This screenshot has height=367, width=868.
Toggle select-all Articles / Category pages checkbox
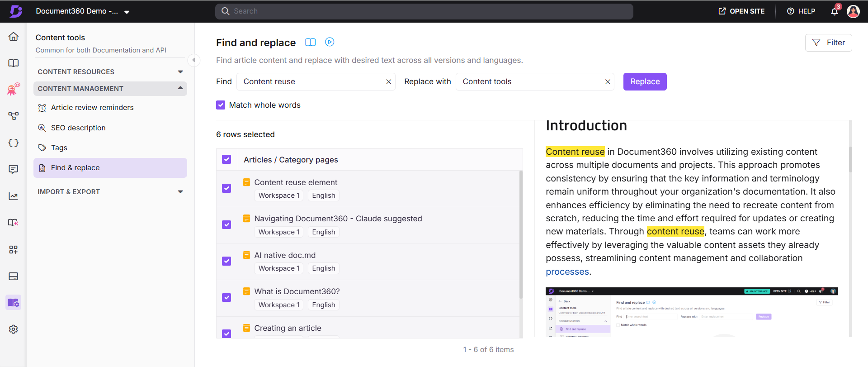point(227,159)
